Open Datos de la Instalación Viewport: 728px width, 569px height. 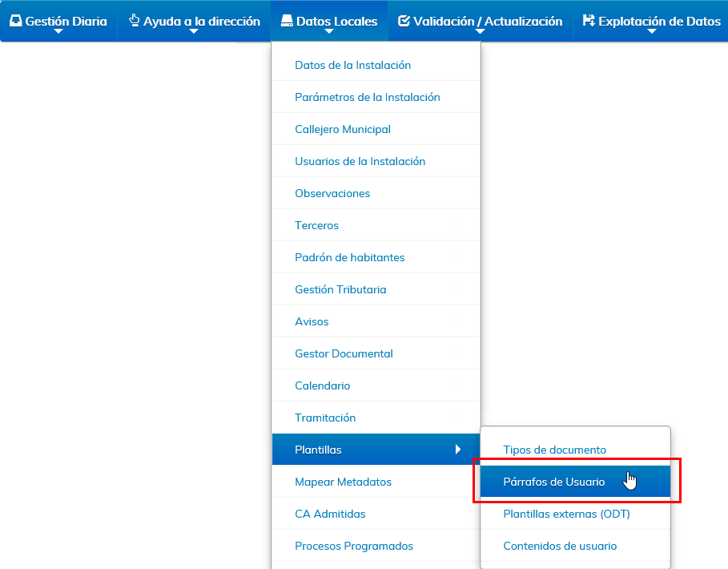[352, 65]
